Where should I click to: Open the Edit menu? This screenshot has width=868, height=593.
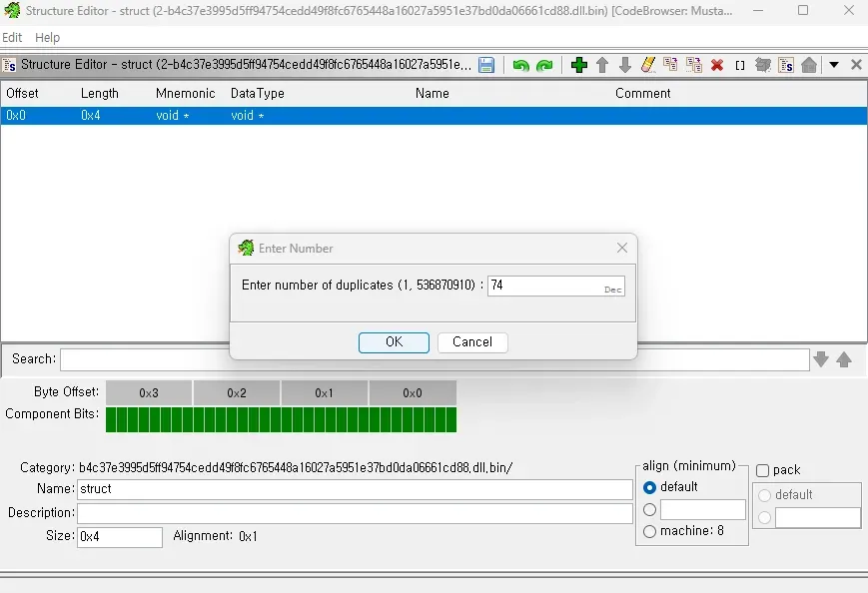point(12,37)
